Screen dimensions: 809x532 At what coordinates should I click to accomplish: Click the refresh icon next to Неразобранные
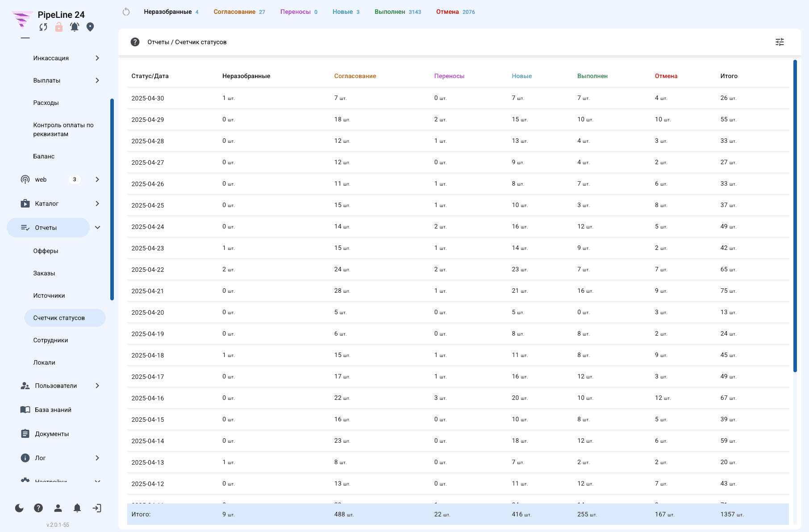coord(126,12)
